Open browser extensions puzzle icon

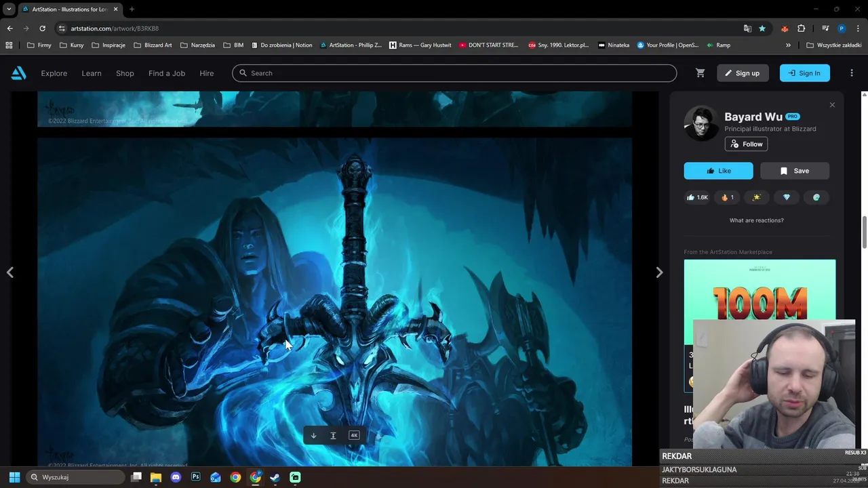[x=802, y=28]
